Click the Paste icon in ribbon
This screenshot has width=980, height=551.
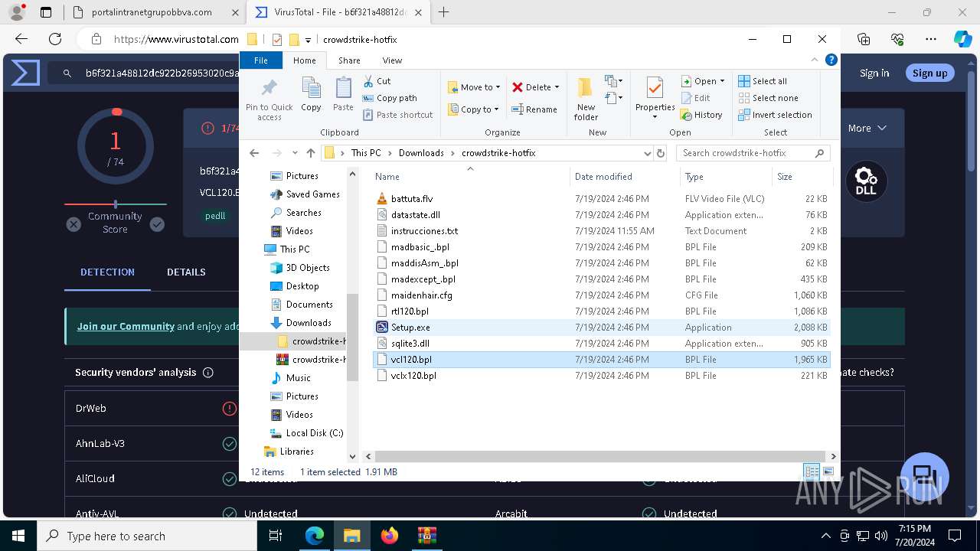343,96
